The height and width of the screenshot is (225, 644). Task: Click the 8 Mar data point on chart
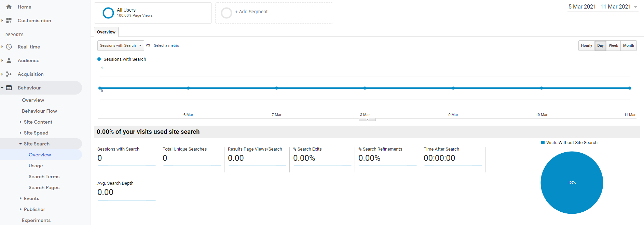pos(365,88)
